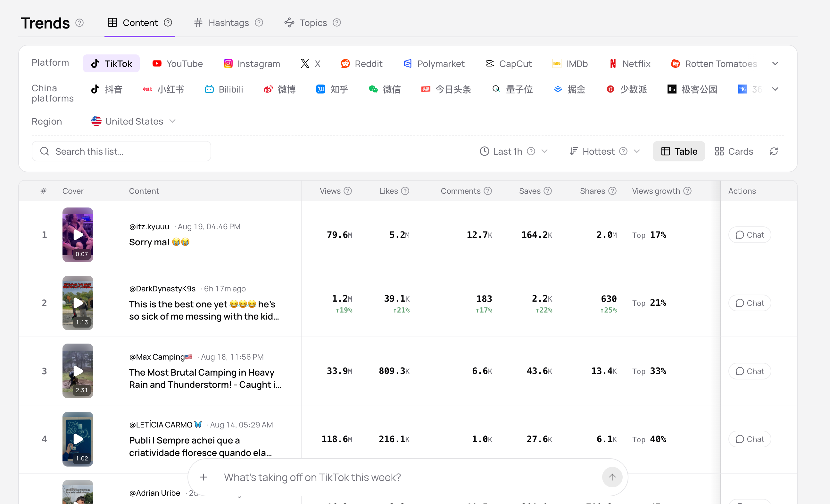This screenshot has width=830, height=504.
Task: Play the Sorry ma! video thumbnail
Action: click(x=78, y=235)
